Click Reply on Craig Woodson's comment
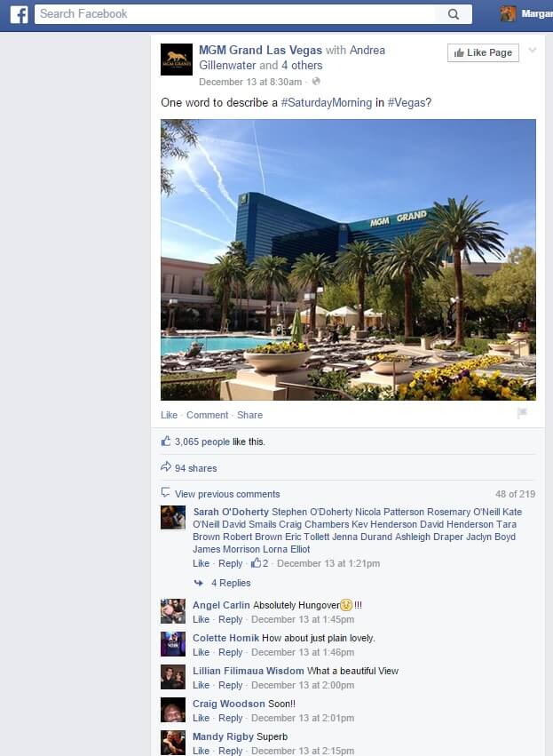The height and width of the screenshot is (756, 553). coord(230,718)
